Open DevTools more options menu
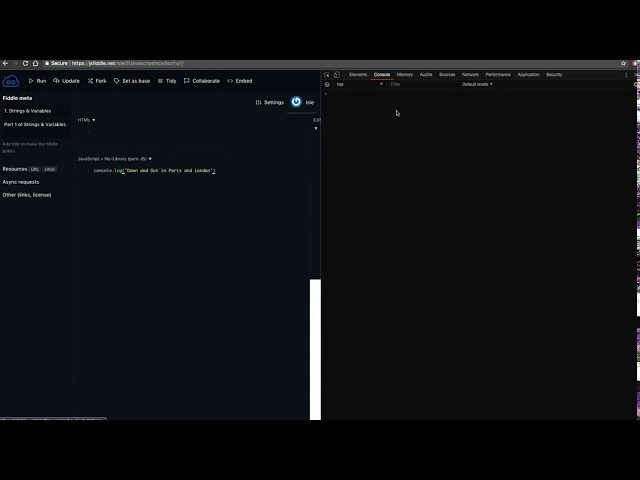The width and height of the screenshot is (640, 480). point(626,75)
